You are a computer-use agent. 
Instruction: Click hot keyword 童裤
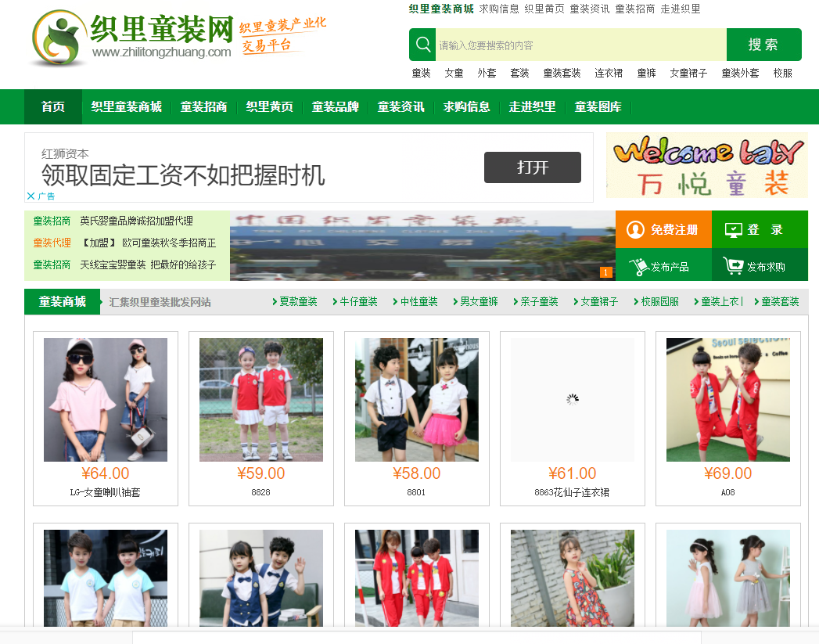coord(646,73)
